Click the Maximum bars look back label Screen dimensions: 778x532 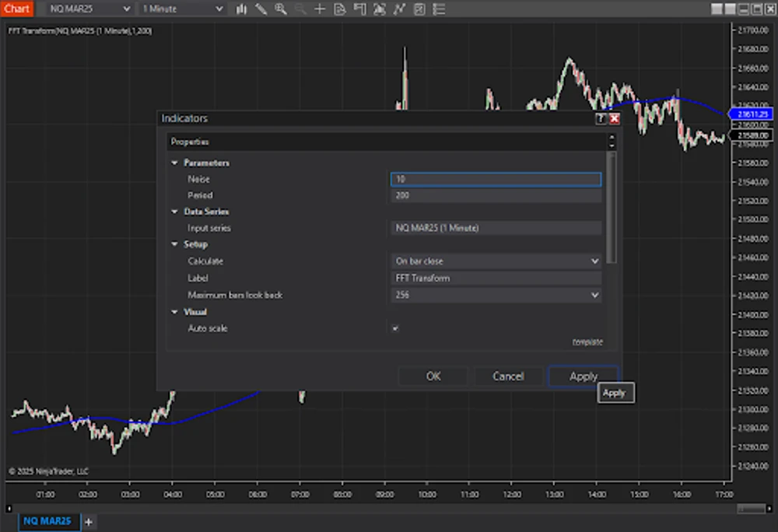(x=235, y=295)
